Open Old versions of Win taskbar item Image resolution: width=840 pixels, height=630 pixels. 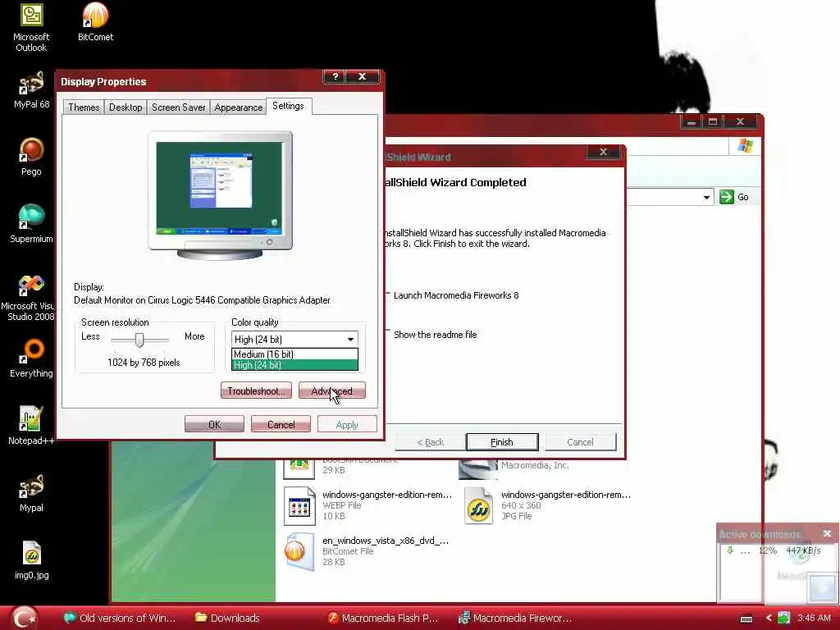pos(119,618)
